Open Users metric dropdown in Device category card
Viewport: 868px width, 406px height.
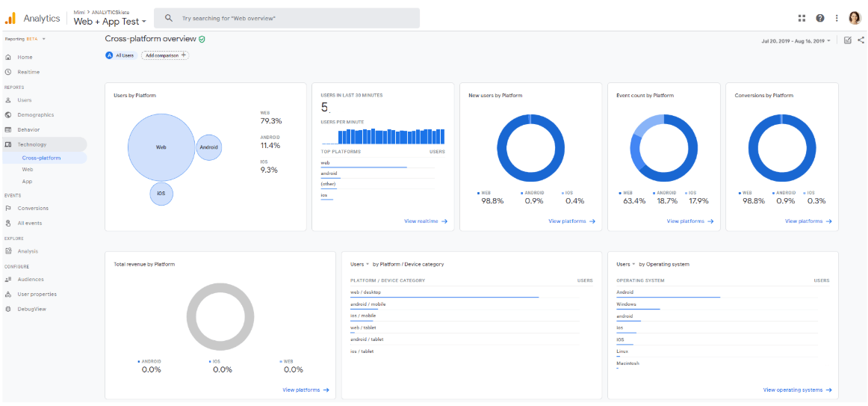[359, 264]
